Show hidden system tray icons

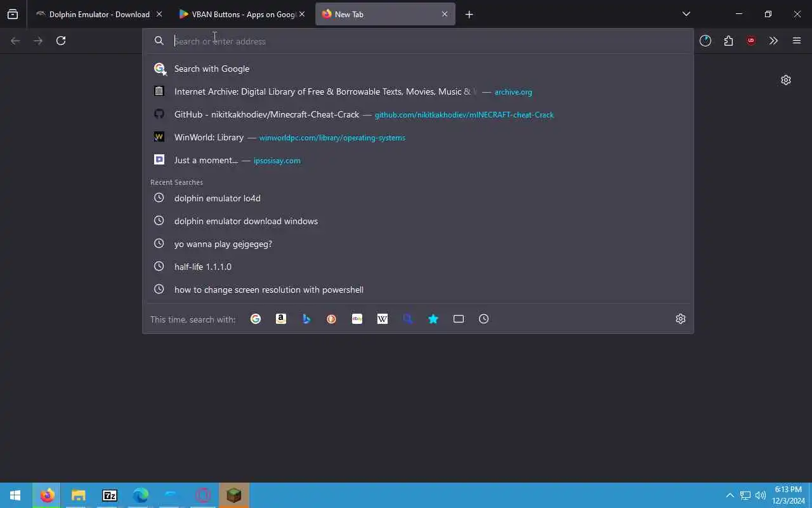(730, 495)
